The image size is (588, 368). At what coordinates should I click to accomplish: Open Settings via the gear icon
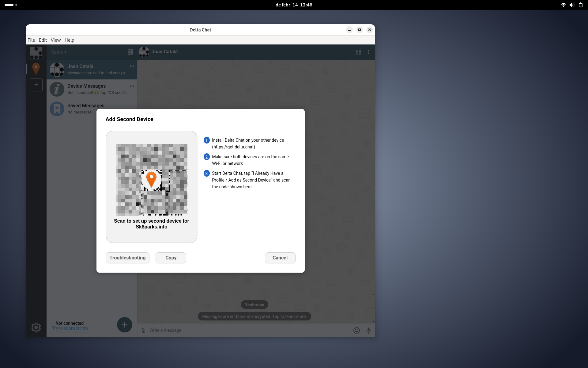click(36, 328)
